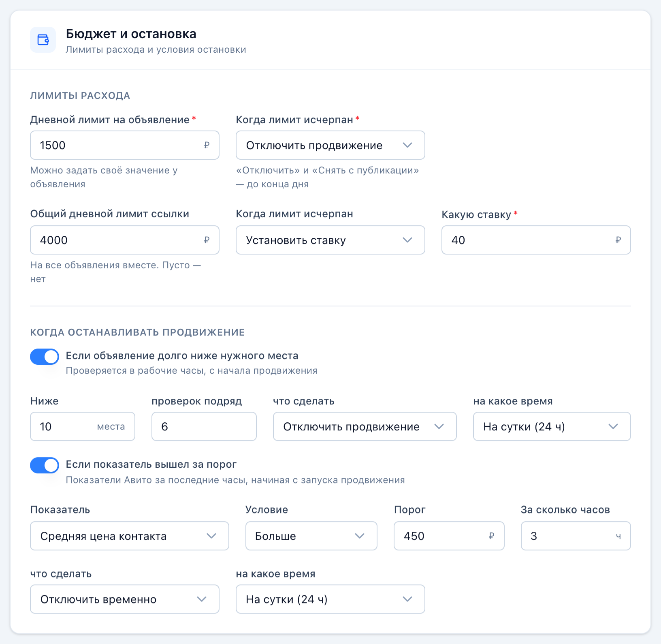
Task: Open the dropdown showing Отключить временно
Action: tap(125, 599)
